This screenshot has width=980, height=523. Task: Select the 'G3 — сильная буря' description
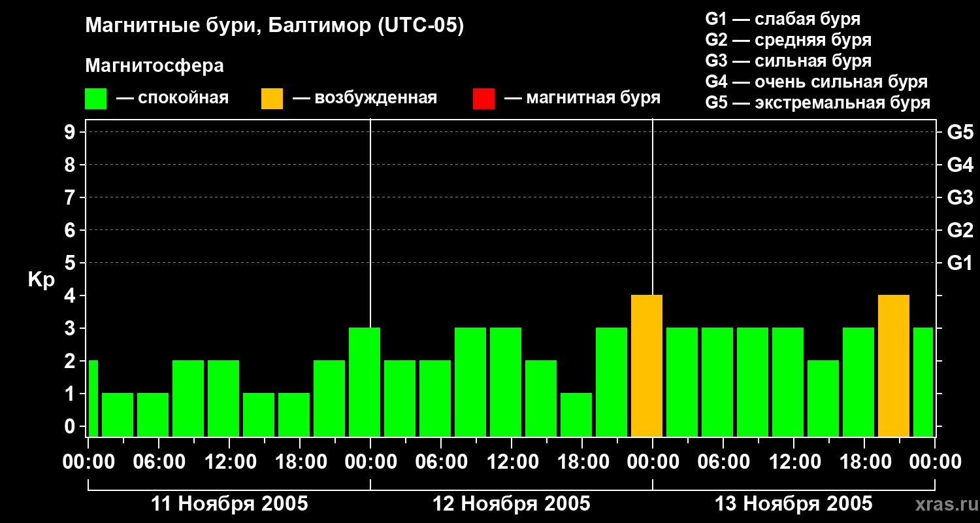[788, 61]
